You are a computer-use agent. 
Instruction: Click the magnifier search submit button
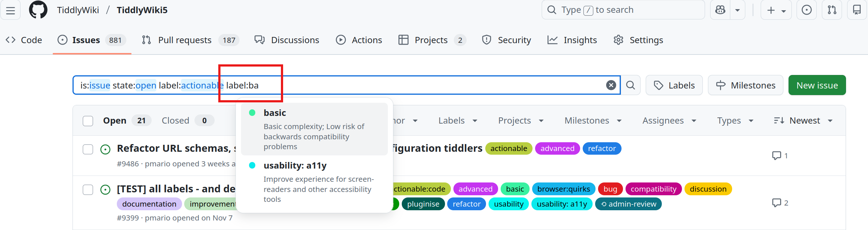click(630, 85)
